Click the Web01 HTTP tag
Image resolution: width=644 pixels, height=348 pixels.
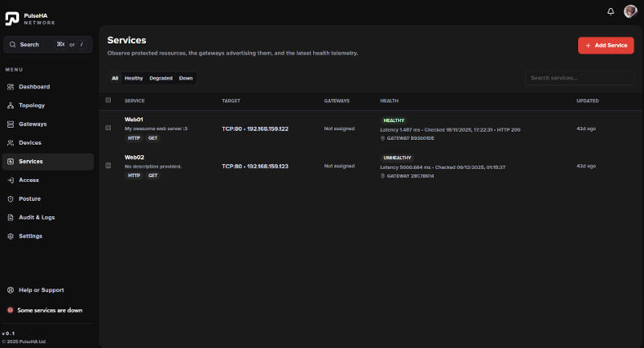(134, 138)
